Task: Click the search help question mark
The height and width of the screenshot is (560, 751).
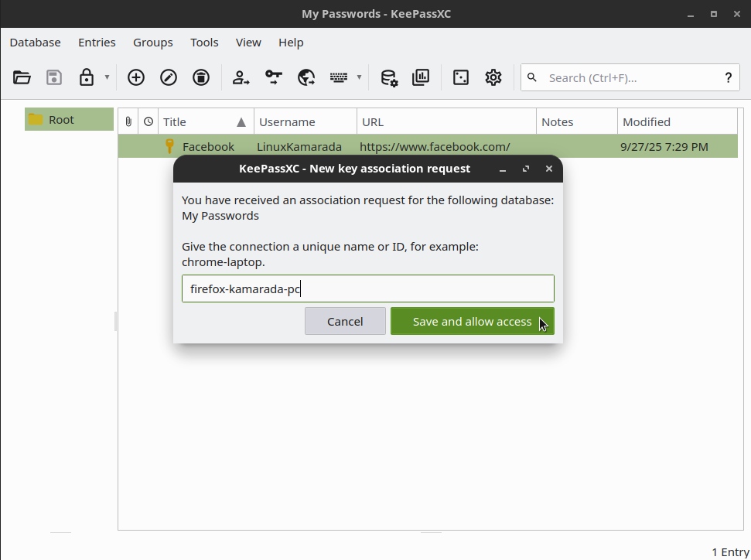Action: tap(728, 77)
